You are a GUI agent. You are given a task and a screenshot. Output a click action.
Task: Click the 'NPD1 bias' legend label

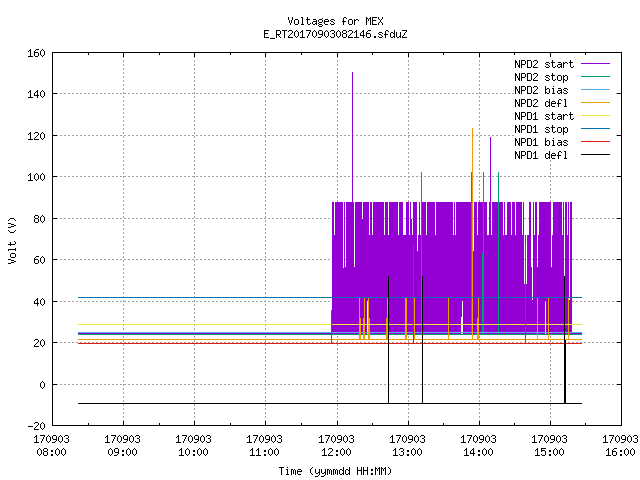(541, 142)
